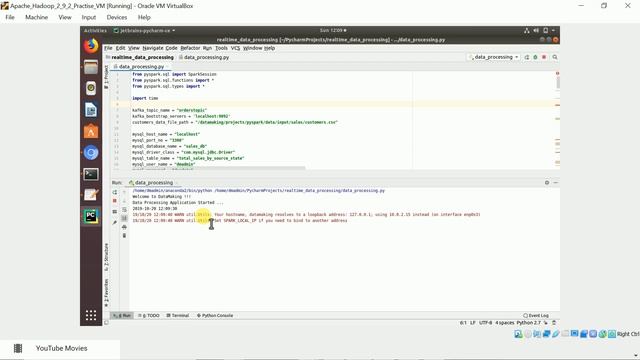Image resolution: width=640 pixels, height=360 pixels.
Task: Click the Debug bug icon in the toolbar
Action: (536, 57)
